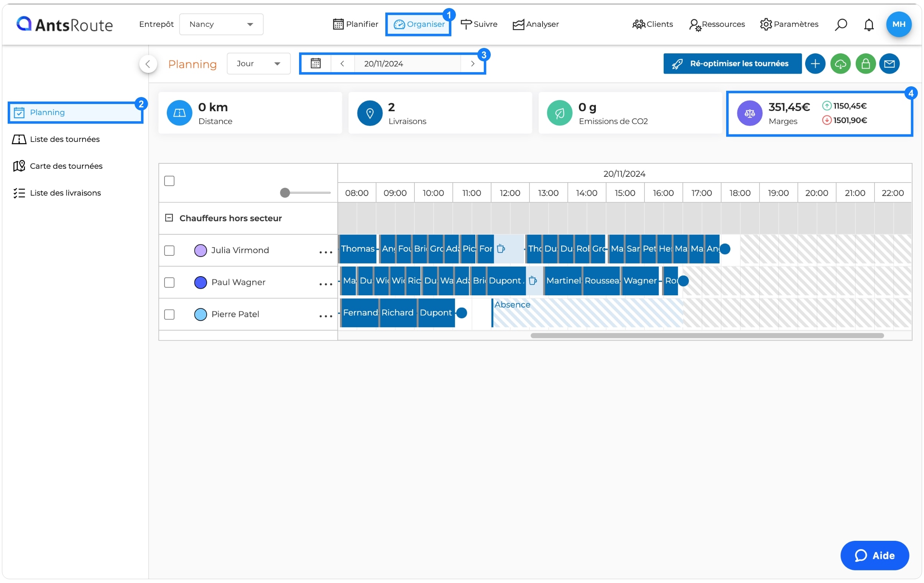Open the Aide help chat button
The width and height of the screenshot is (924, 583).
[x=875, y=555]
